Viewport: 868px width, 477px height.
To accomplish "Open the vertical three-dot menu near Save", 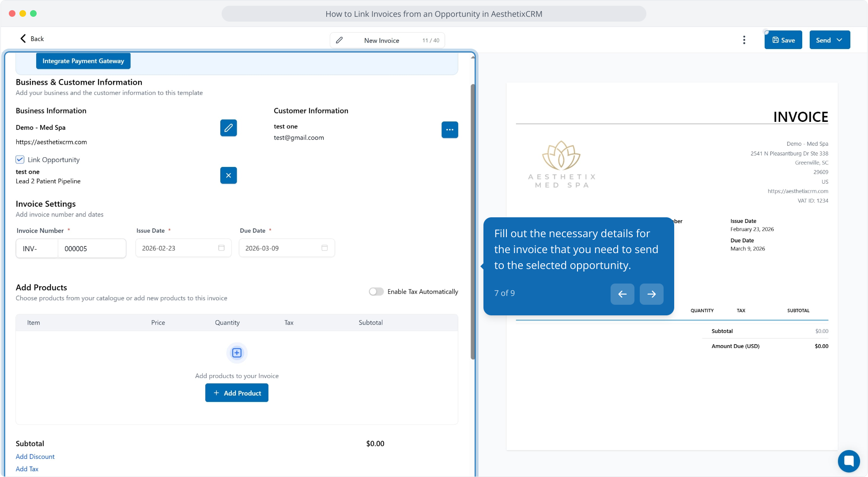I will [x=744, y=40].
